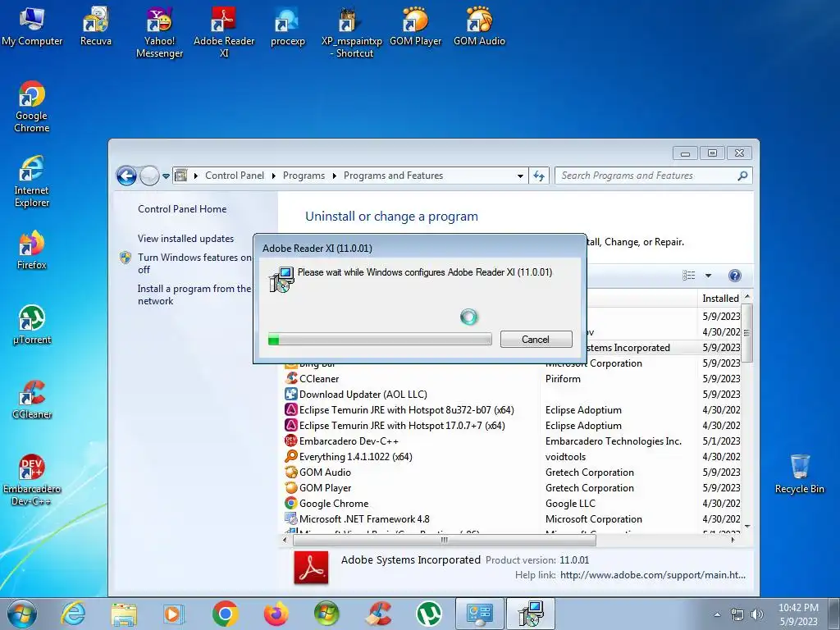Launch Recuva desktop shortcut
Viewport: 840px width, 630px height.
(x=96, y=27)
